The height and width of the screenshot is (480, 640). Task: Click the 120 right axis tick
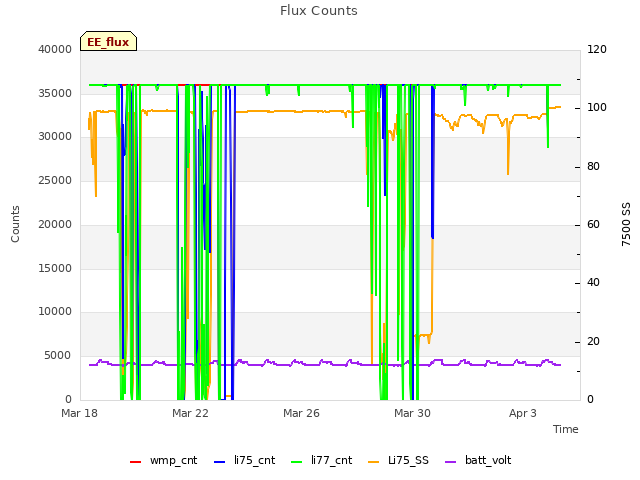(597, 49)
